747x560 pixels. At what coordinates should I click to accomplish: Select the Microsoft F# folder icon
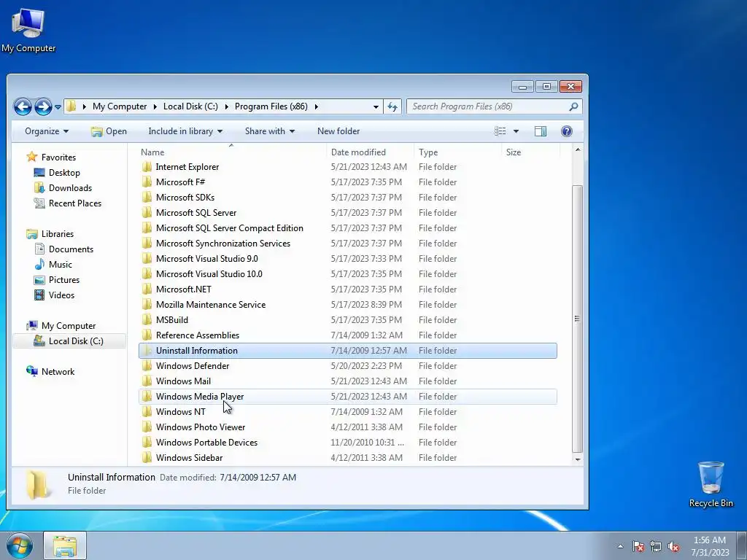[147, 182]
